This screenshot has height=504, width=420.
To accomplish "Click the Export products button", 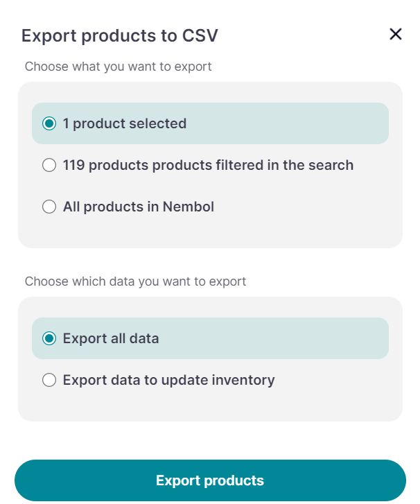I will pyautogui.click(x=210, y=480).
